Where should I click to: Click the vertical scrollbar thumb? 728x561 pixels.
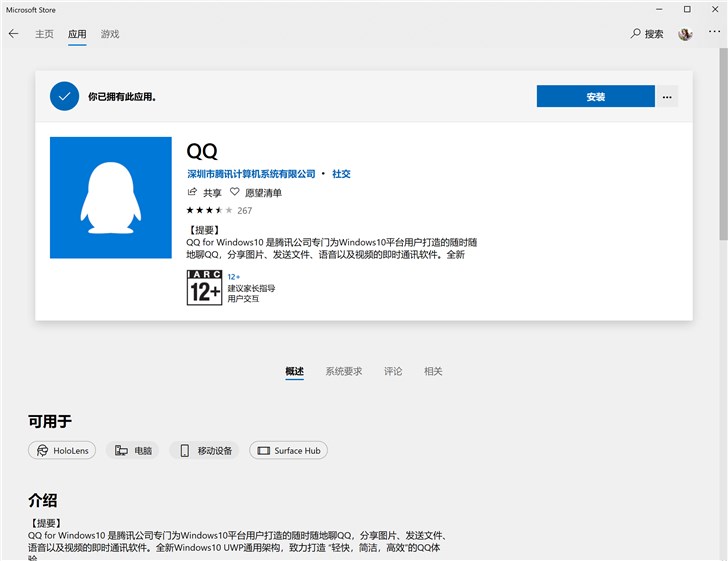point(723,144)
